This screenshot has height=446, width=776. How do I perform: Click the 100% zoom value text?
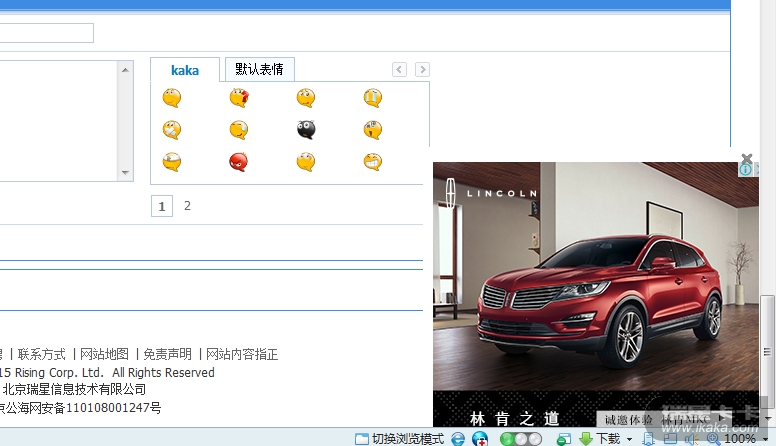click(739, 439)
